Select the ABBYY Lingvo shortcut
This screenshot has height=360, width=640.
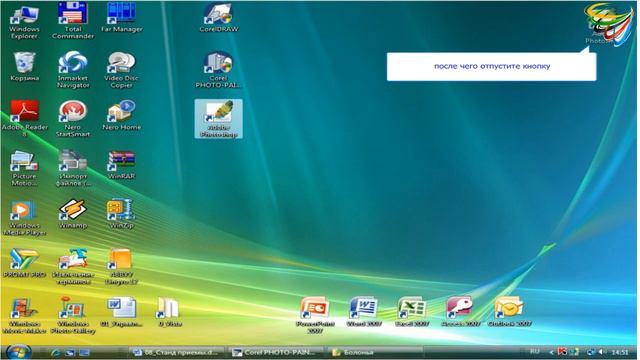pos(121,267)
